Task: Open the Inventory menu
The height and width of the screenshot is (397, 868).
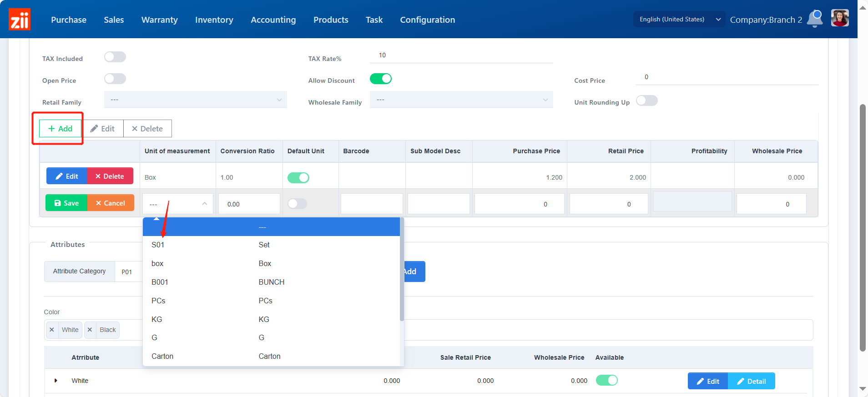Action: (214, 20)
